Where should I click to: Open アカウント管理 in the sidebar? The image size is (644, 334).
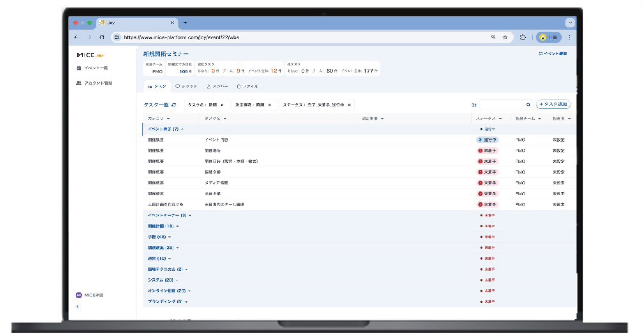pyautogui.click(x=98, y=83)
